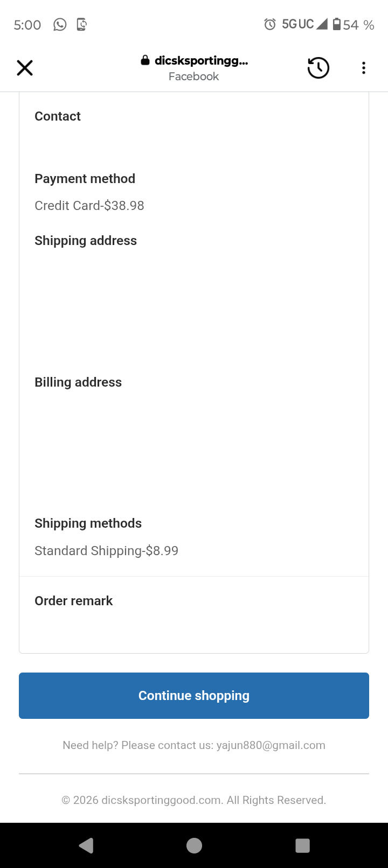
Task: Tap the history clock icon
Action: [318, 68]
